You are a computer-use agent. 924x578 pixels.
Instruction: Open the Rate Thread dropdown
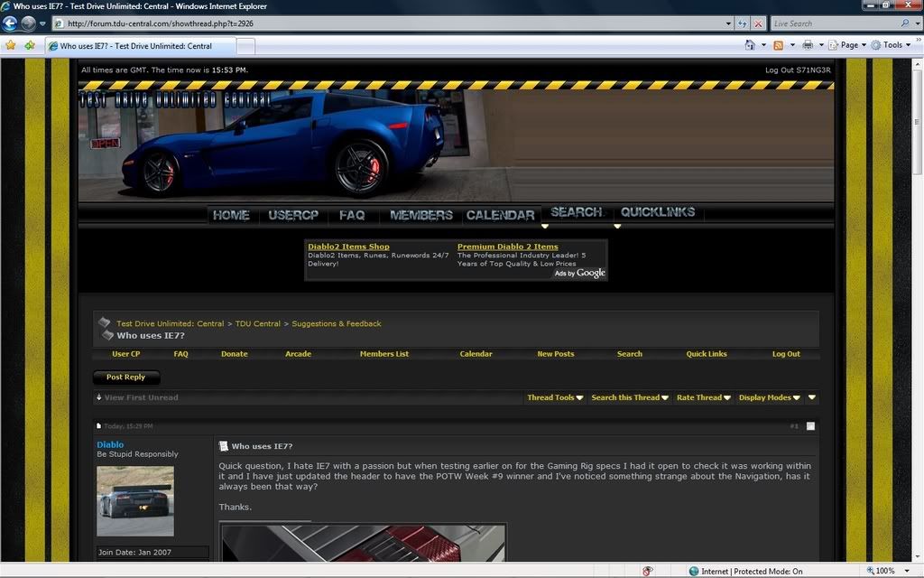(x=703, y=397)
